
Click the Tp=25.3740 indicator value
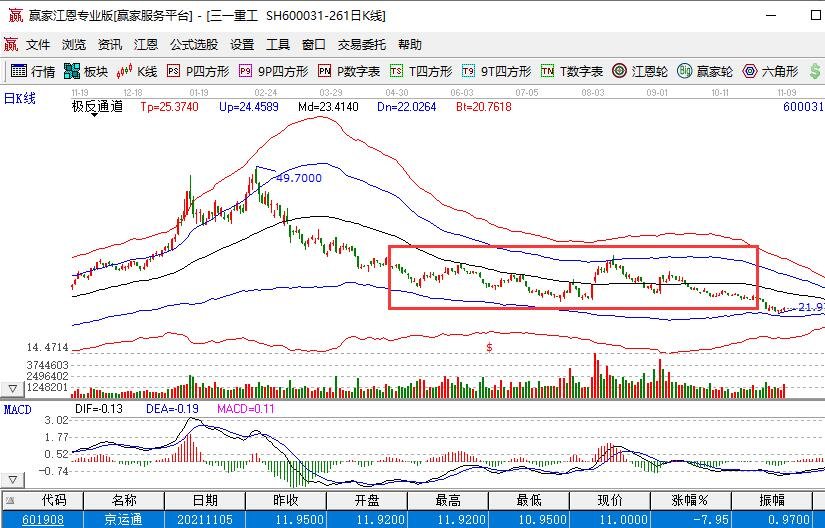click(169, 107)
